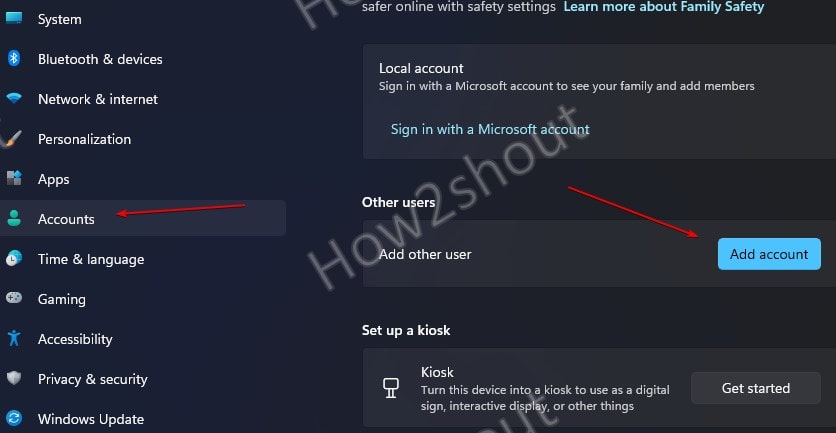
Task: Click the Kiosk stand icon
Action: tap(391, 388)
